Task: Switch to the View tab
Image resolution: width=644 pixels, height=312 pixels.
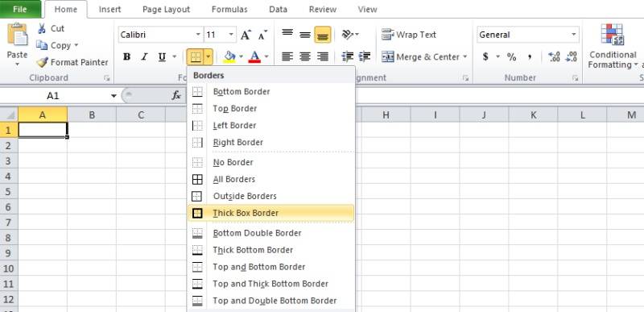Action: 367,10
